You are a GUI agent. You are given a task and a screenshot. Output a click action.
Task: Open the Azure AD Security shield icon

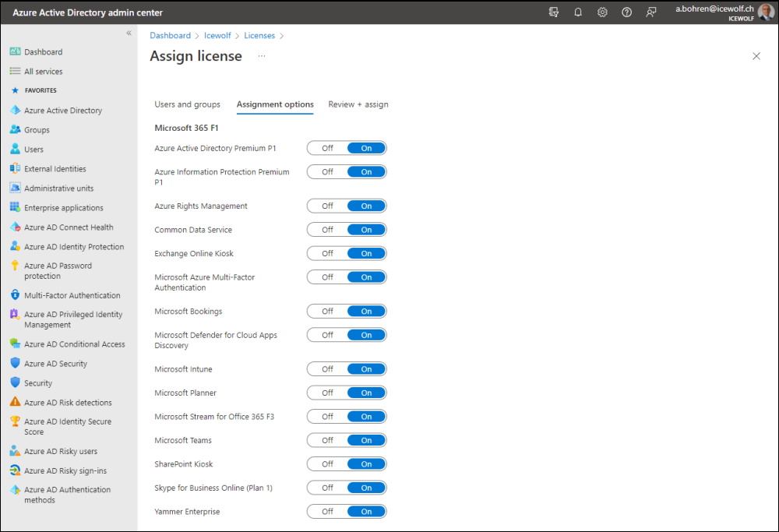(15, 363)
